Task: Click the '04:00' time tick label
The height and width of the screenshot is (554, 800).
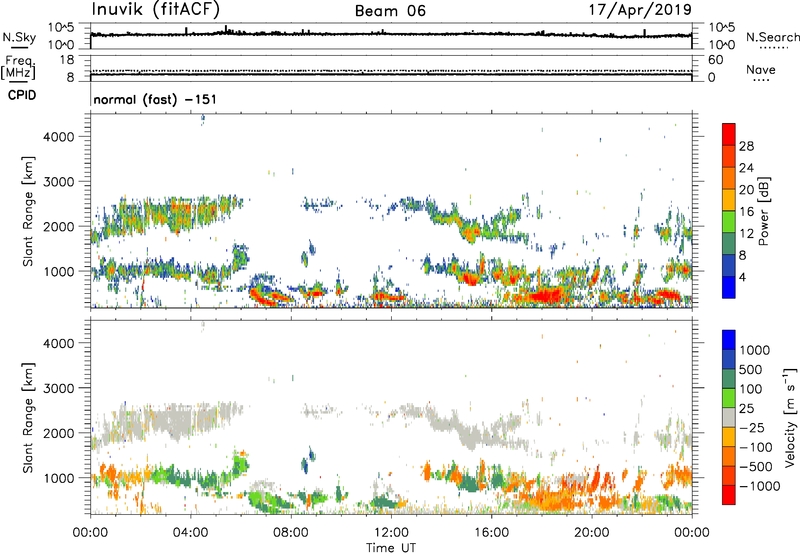Action: (x=190, y=533)
